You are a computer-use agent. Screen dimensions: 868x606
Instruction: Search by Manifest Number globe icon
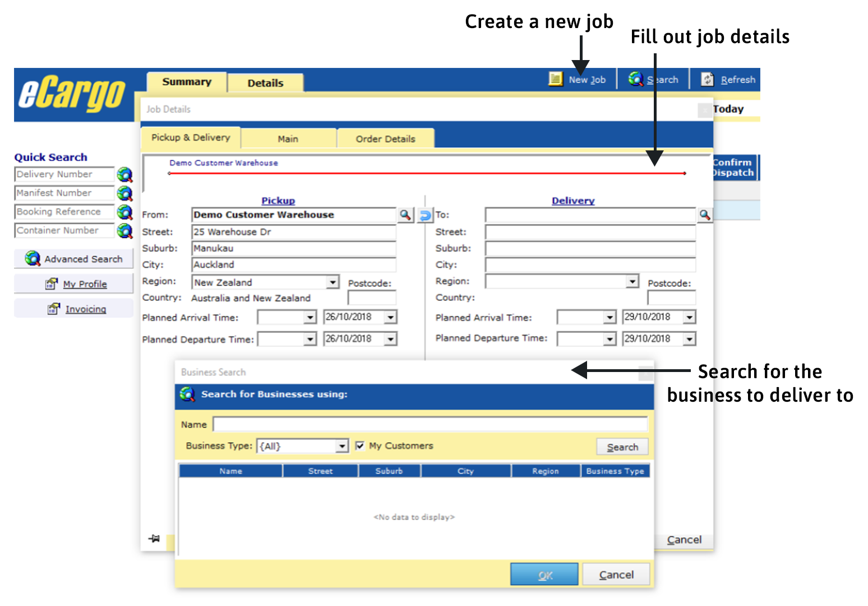pos(124,194)
